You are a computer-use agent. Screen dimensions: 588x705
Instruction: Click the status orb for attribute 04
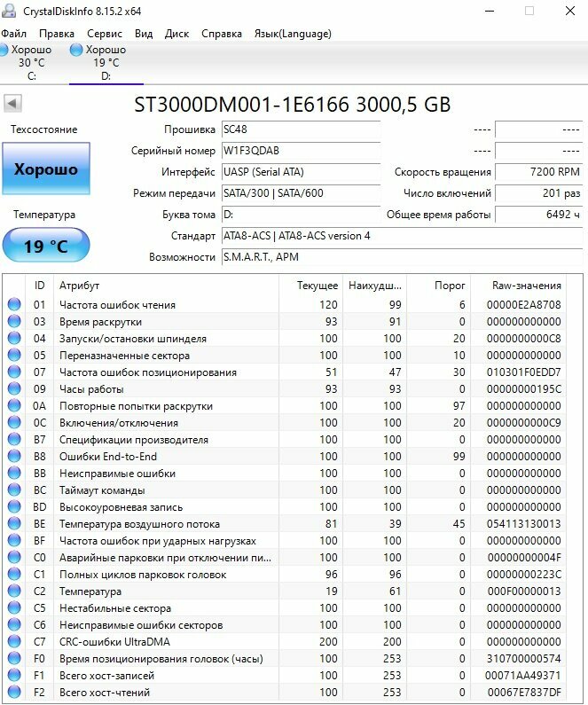click(x=14, y=338)
